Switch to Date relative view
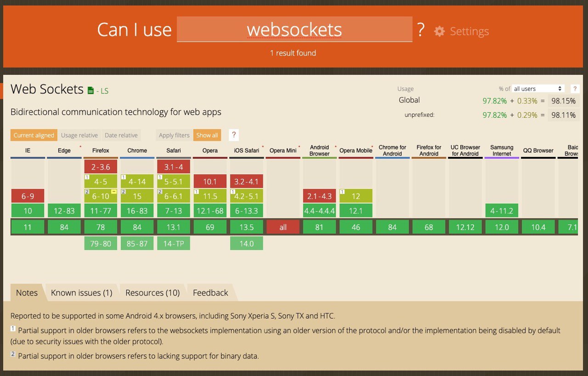This screenshot has height=376, width=588. pos(121,135)
